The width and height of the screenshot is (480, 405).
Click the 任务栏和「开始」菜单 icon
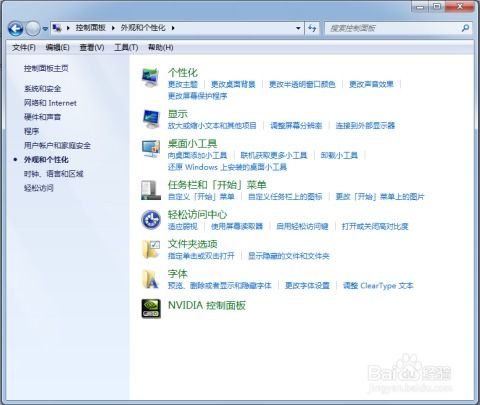(151, 190)
